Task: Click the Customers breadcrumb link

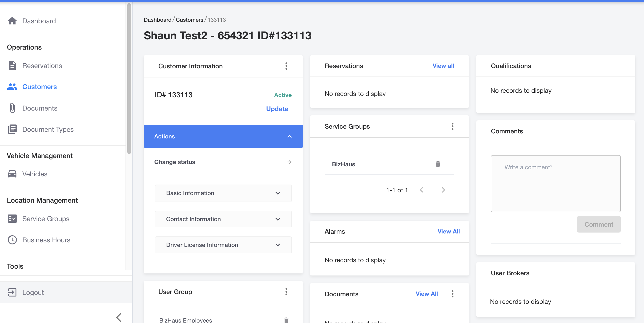Action: pyautogui.click(x=189, y=20)
